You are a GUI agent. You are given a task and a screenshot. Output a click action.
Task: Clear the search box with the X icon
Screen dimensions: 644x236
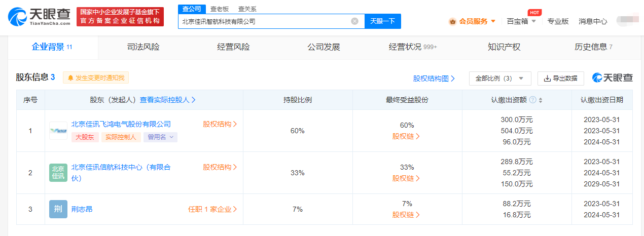[x=354, y=21]
